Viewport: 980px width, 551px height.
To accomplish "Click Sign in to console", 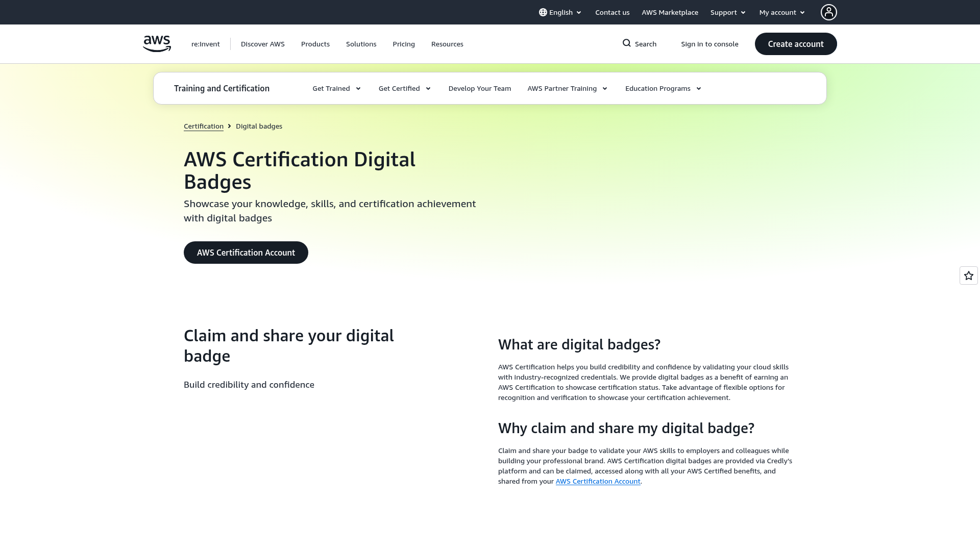I will point(709,44).
